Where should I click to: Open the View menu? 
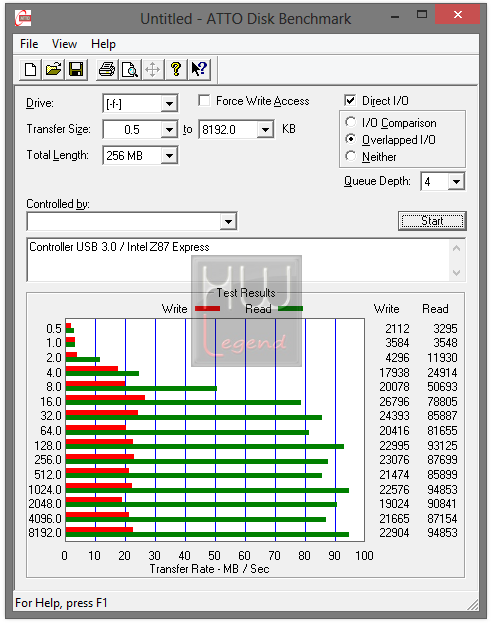coord(64,44)
